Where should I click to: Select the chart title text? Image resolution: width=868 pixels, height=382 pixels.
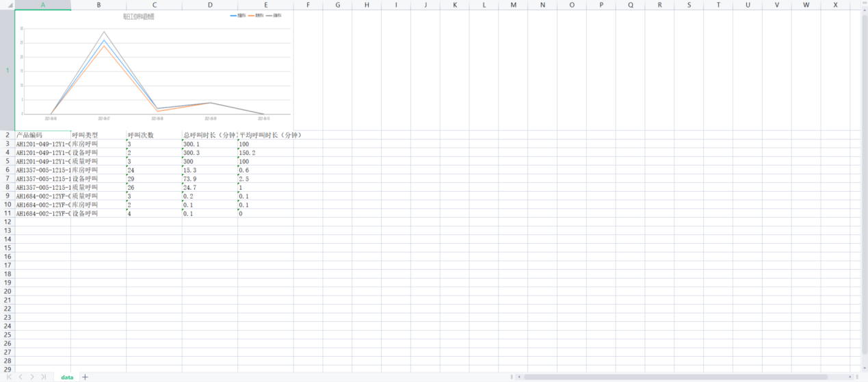pos(138,16)
